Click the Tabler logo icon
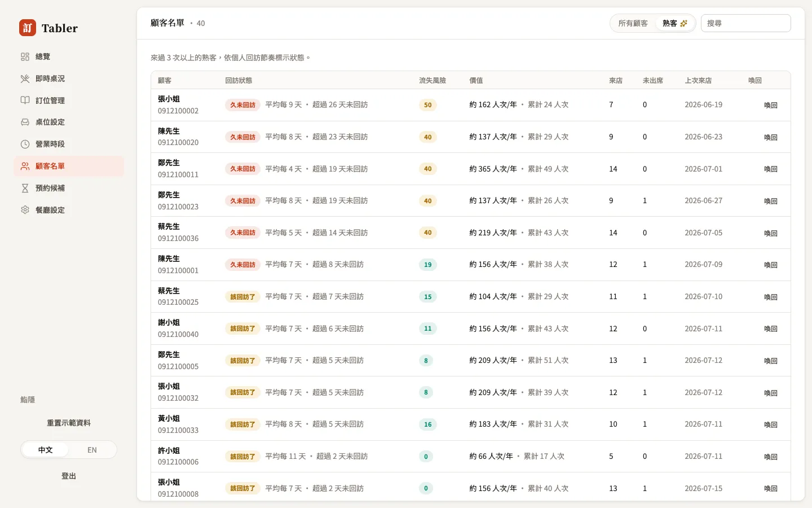The image size is (812, 508). [28, 28]
